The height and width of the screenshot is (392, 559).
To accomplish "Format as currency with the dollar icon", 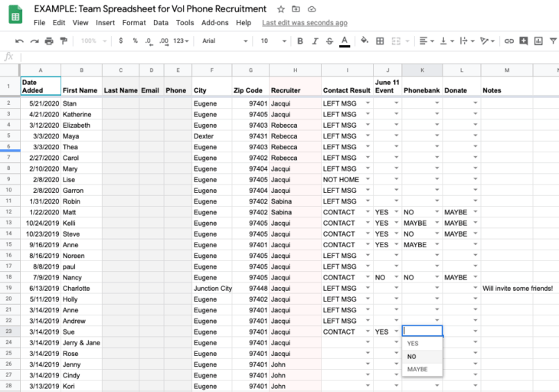I will pyautogui.click(x=121, y=41).
